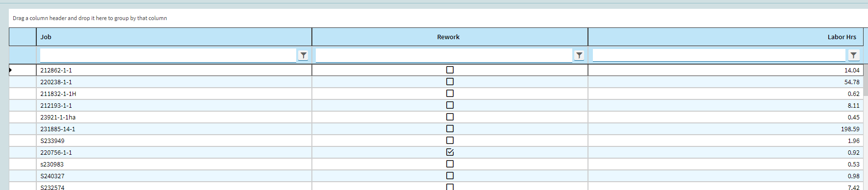Viewport: 868px width, 190px height.
Task: Click the Labor Hrs filter text field
Action: (x=719, y=55)
